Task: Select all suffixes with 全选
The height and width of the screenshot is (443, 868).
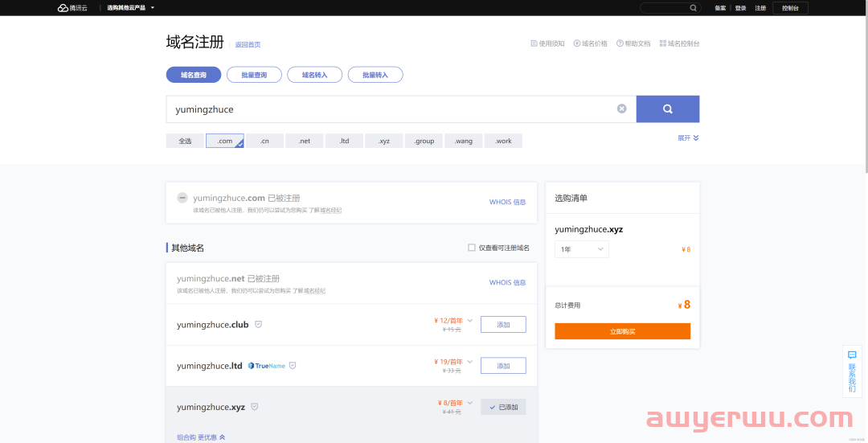Action: coord(185,141)
